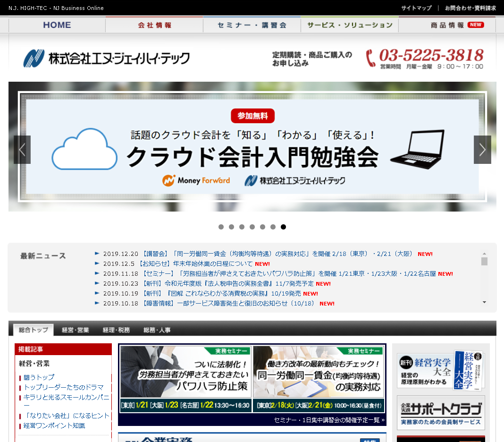
Task: Click the left arrow on the banner carousel
Action: pyautogui.click(x=22, y=149)
